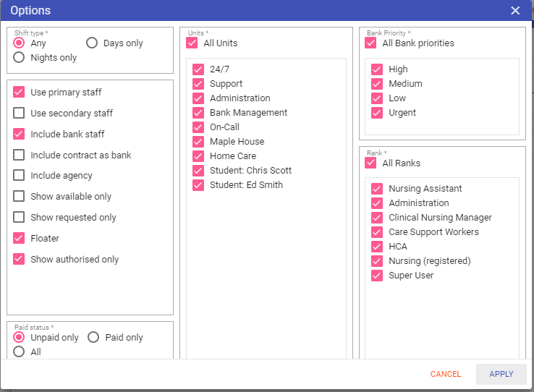Screen dimensions: 534x392
Task: Uncheck the All Units checkbox
Action: click(192, 43)
